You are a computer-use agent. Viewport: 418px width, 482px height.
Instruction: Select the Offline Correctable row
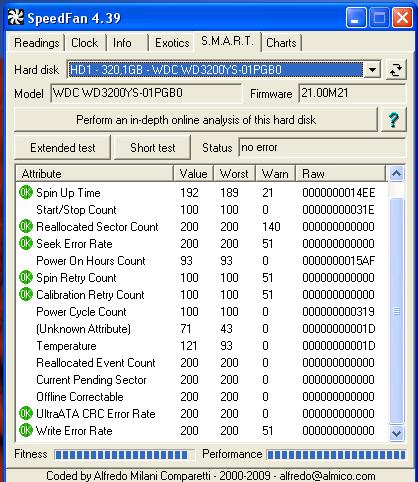(202, 397)
